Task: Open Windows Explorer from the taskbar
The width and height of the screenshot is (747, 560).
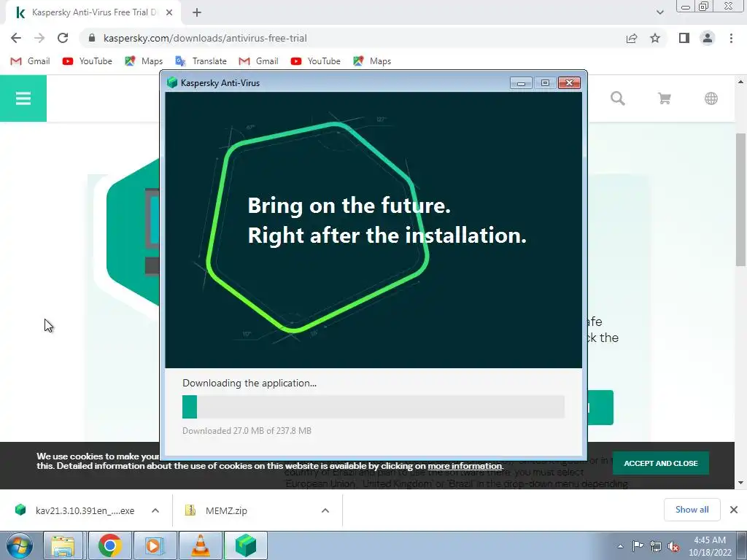Action: [x=63, y=545]
